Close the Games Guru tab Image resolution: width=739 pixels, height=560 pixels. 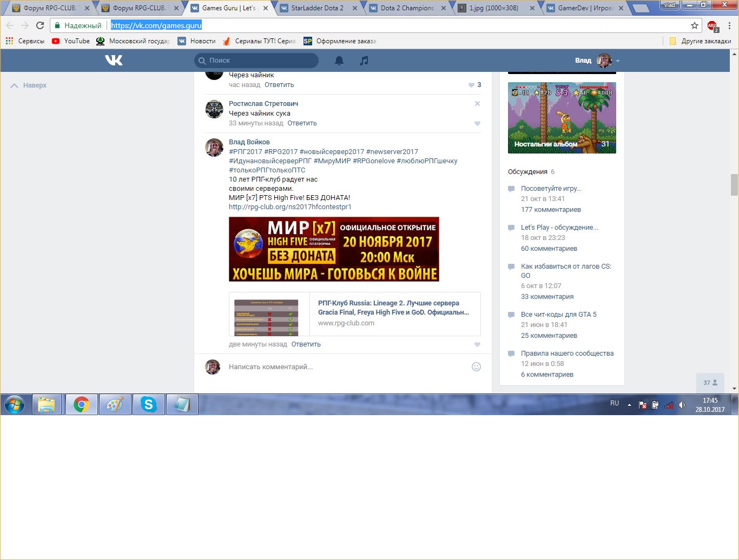266,8
